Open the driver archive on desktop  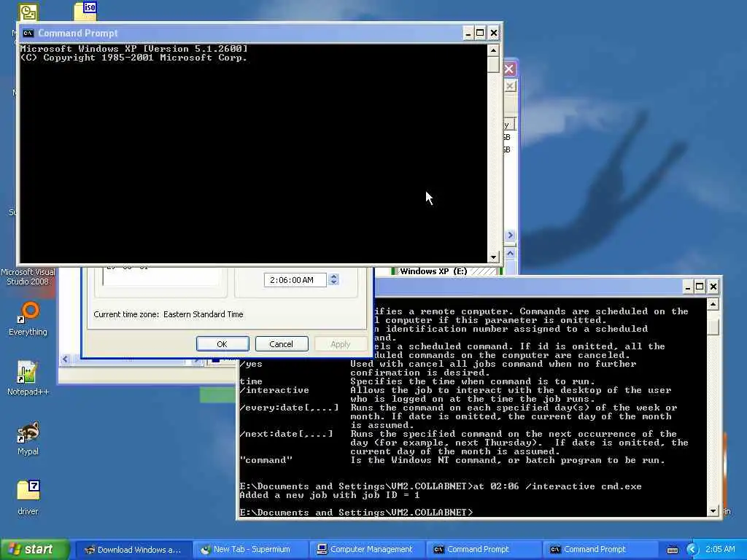tap(28, 497)
